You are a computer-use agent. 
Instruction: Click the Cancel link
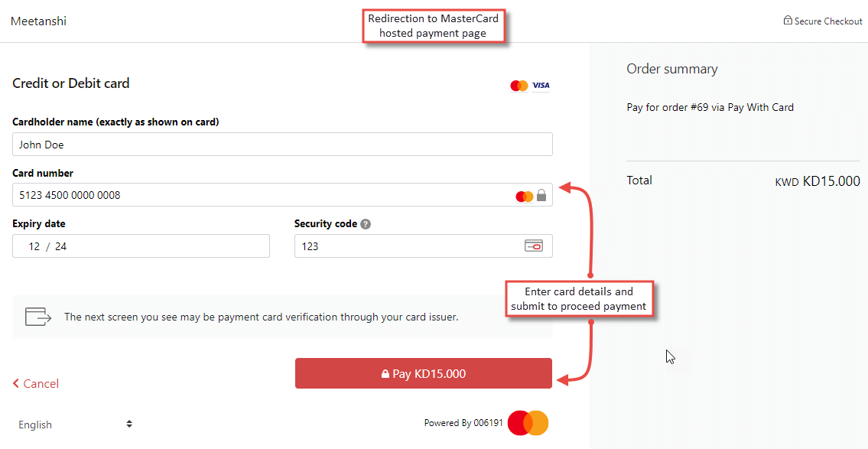pos(35,383)
